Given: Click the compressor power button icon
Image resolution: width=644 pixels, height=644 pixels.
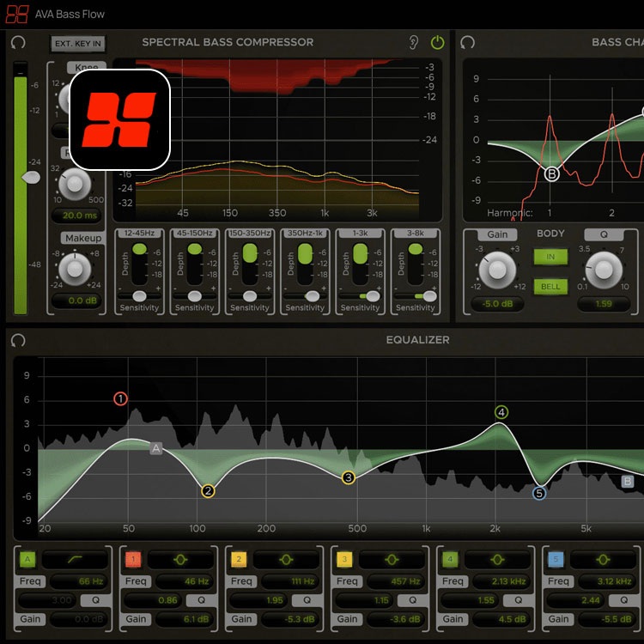Looking at the screenshot, I should point(438,42).
